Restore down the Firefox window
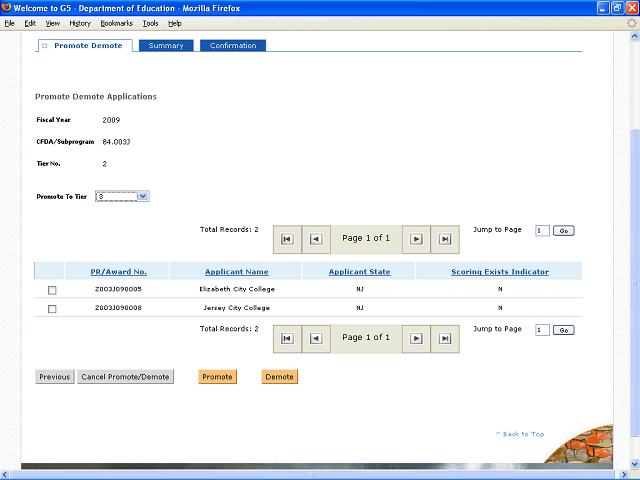The width and height of the screenshot is (640, 480). (618, 8)
